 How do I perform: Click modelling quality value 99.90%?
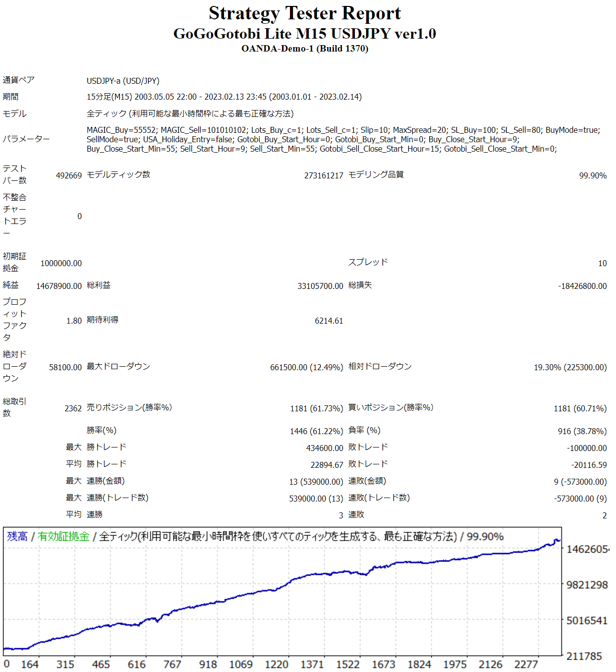point(593,175)
